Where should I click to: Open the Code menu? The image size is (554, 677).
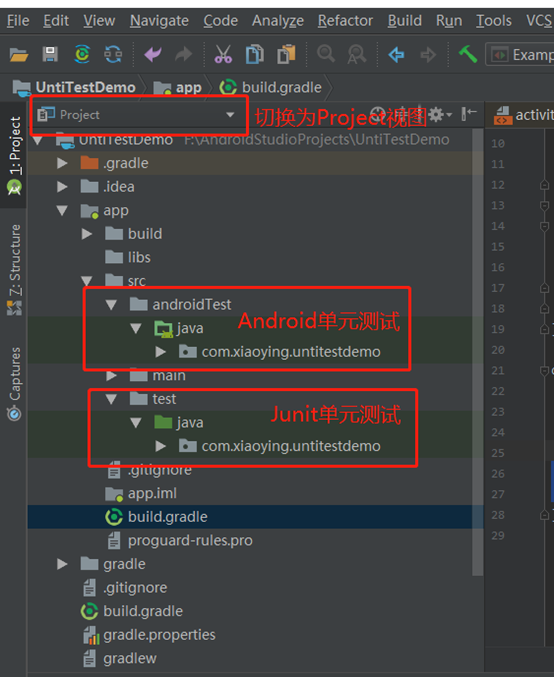click(x=221, y=20)
